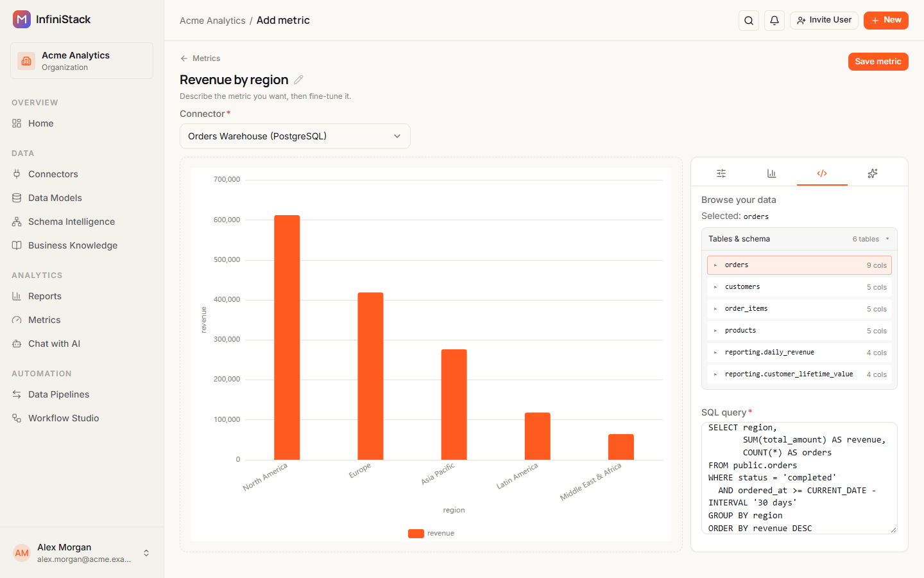The image size is (924, 578).
Task: Go to Home in sidebar
Action: pyautogui.click(x=81, y=123)
